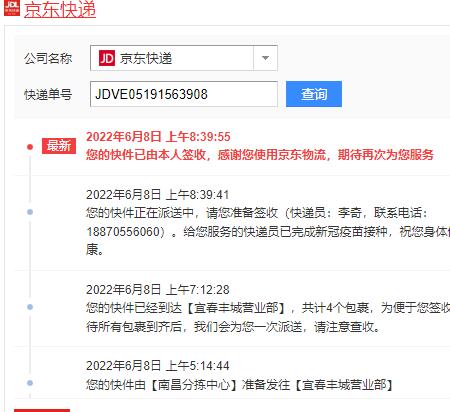Select the 2022年6月8日 上午8:39:55 timestamp
Viewport: 450px width, 412px height.
click(x=158, y=137)
